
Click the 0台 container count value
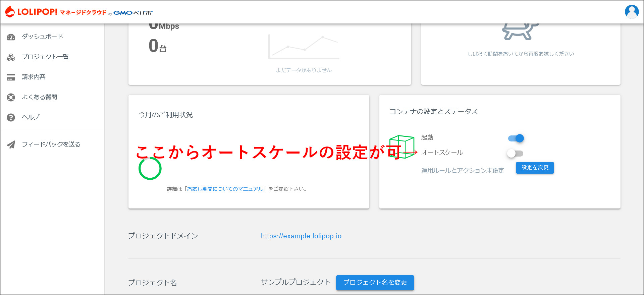(x=158, y=46)
